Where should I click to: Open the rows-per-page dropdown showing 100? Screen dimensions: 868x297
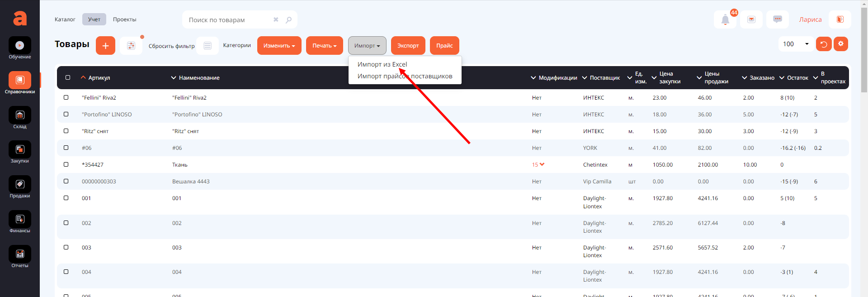[796, 44]
